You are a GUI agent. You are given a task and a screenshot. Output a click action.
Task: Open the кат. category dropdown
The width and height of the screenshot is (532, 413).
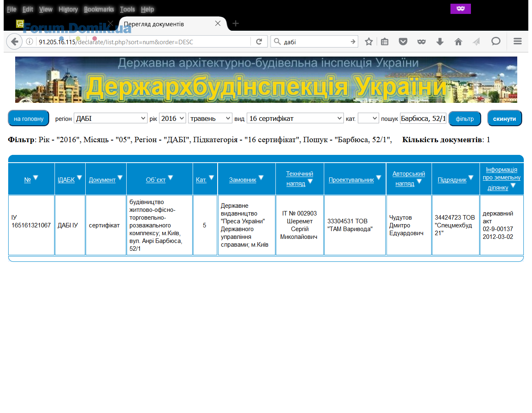click(368, 118)
